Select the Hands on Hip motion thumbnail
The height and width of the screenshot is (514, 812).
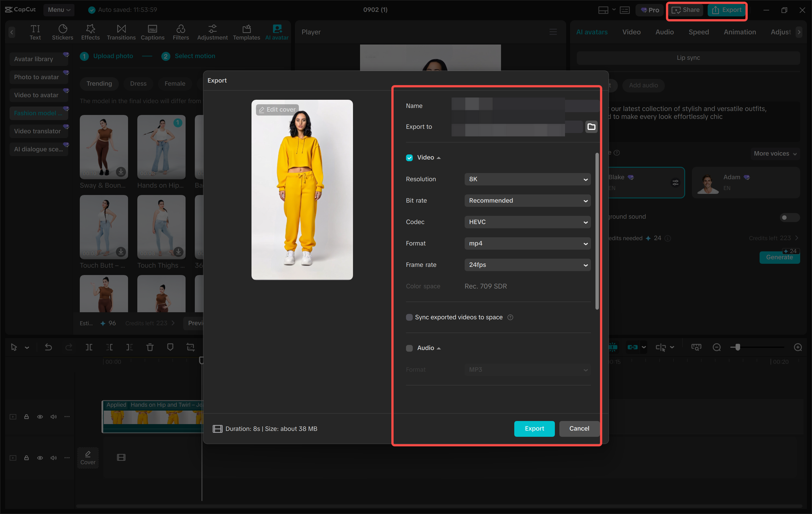pos(161,147)
